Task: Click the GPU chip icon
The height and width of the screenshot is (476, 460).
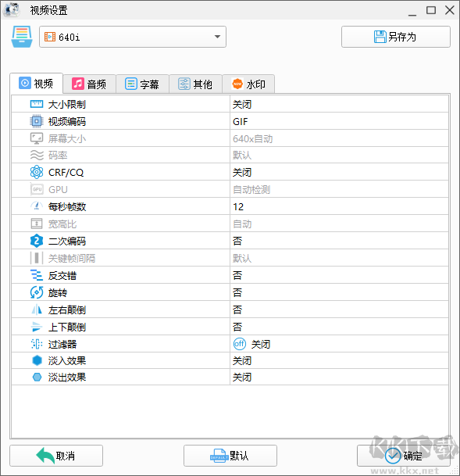Action: tap(37, 189)
